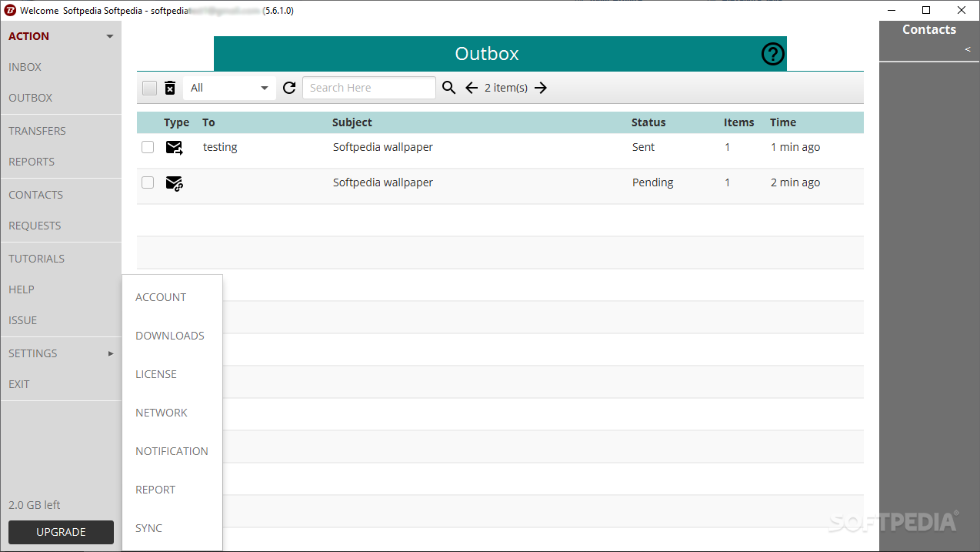The width and height of the screenshot is (980, 552).
Task: Open the All filter dropdown
Action: click(x=229, y=88)
